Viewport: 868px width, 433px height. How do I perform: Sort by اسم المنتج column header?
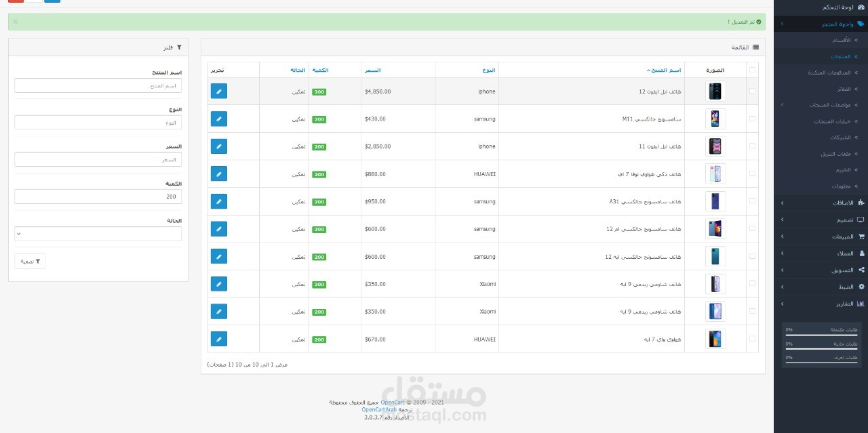(x=665, y=70)
